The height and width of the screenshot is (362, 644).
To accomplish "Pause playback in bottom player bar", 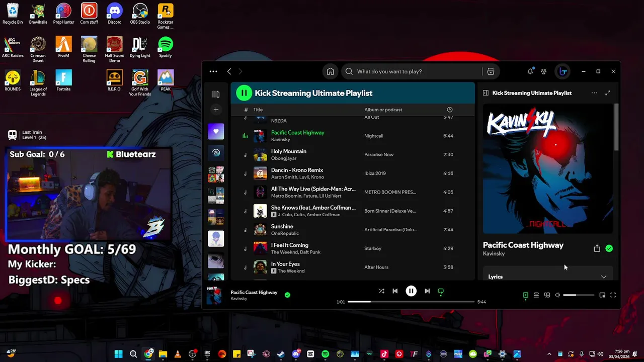I will tap(411, 291).
